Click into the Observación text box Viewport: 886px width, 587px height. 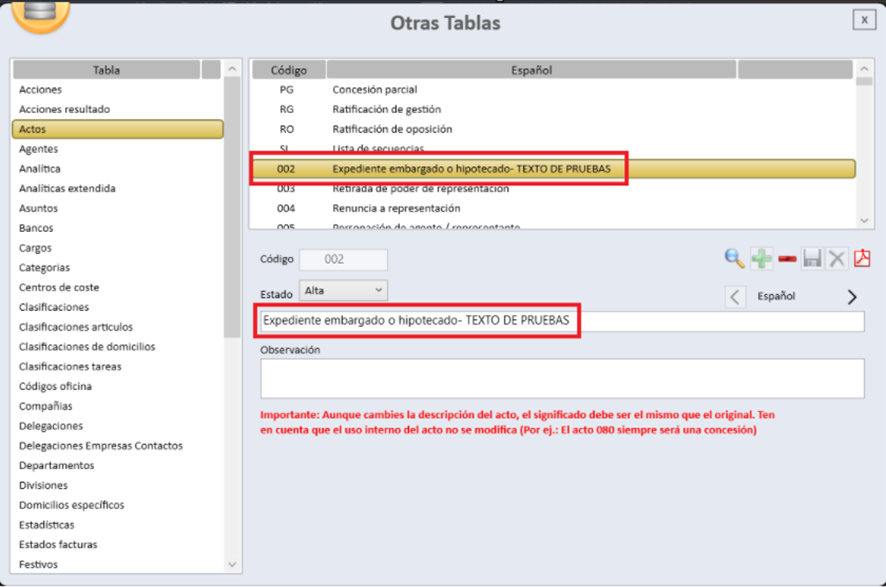coord(561,379)
